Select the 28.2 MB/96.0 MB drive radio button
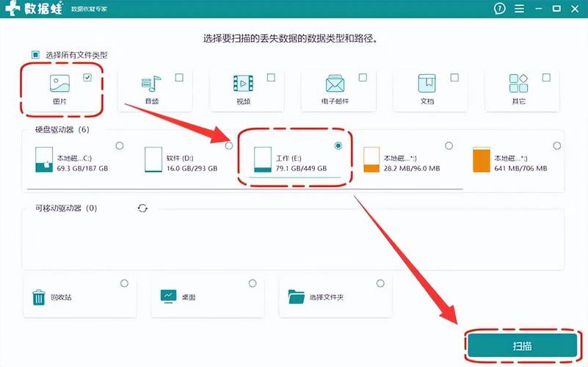The height and width of the screenshot is (367, 588). coord(449,145)
